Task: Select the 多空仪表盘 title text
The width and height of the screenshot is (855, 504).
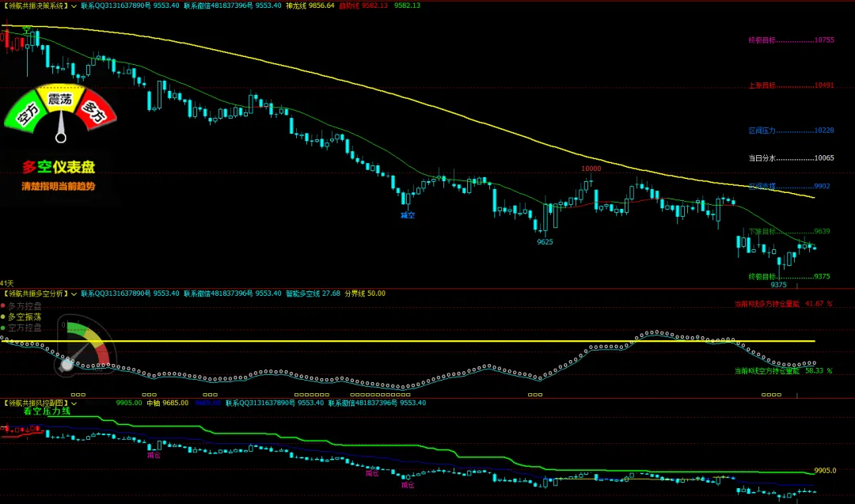Action: coord(59,167)
